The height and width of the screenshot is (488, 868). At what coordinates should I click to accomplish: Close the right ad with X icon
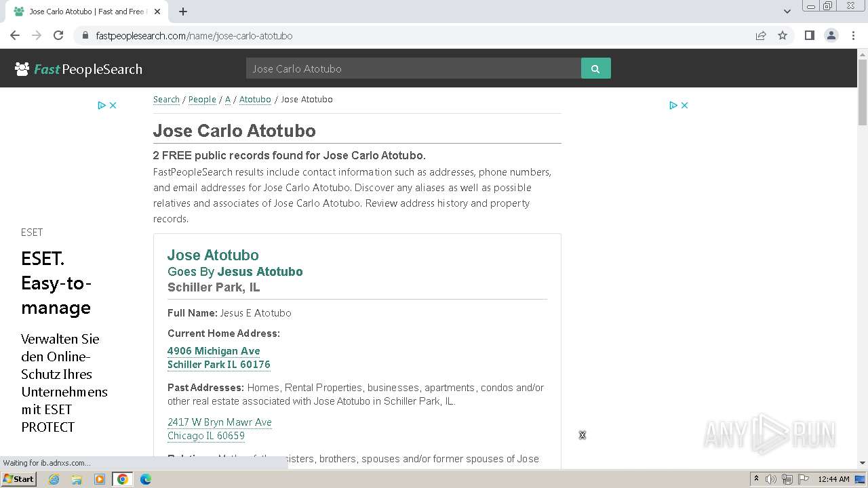coord(684,105)
